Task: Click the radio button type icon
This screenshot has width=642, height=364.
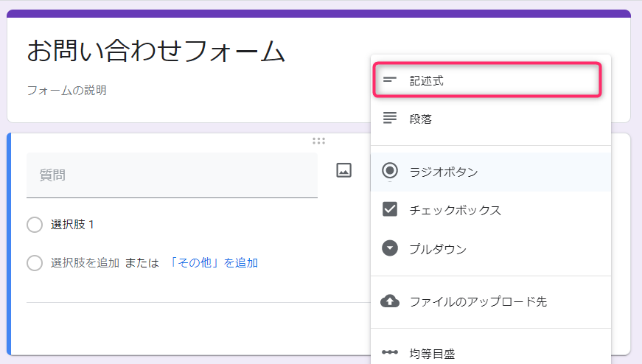Action: pyautogui.click(x=389, y=170)
